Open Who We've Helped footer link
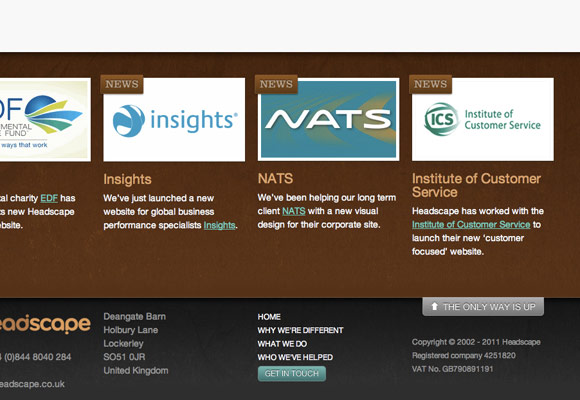580x400 pixels. click(x=295, y=357)
